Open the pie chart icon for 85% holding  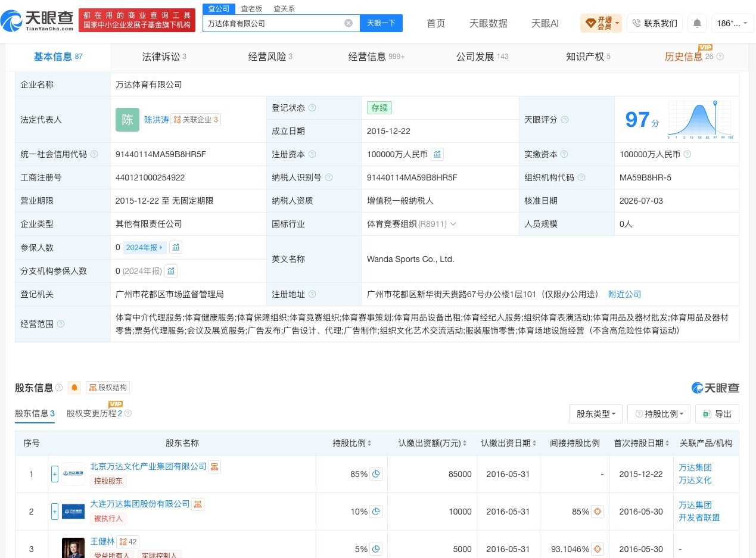click(x=375, y=474)
